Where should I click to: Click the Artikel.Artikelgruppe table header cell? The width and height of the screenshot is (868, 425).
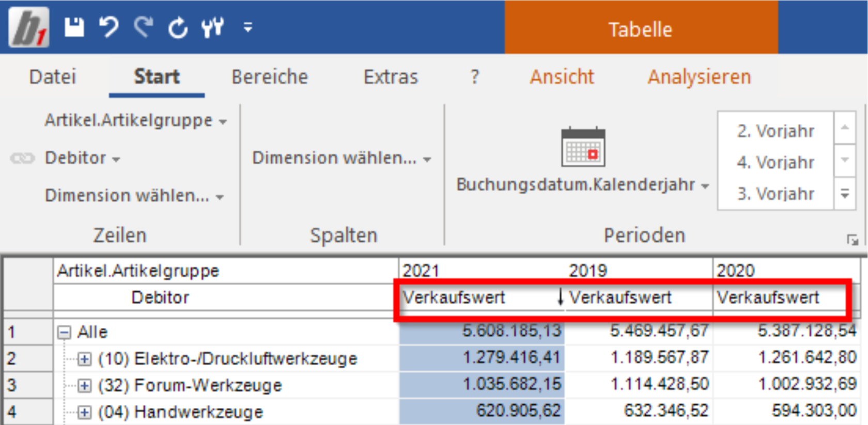(x=226, y=271)
